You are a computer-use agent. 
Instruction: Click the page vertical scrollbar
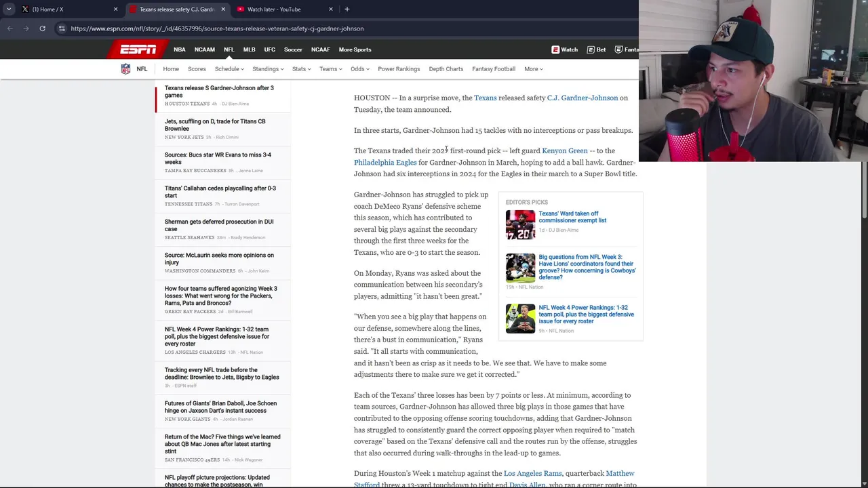[864, 190]
